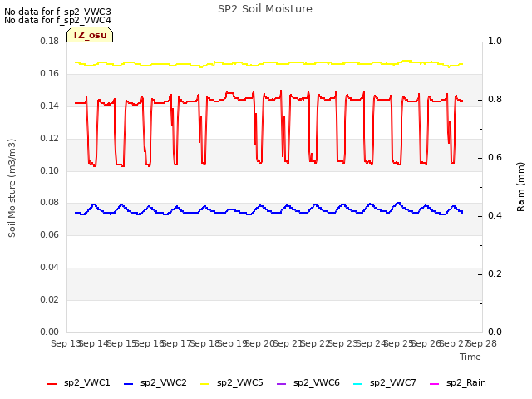The width and height of the screenshot is (532, 399).
Task: Click the Sep 28 date tick label
Action: (482, 343)
